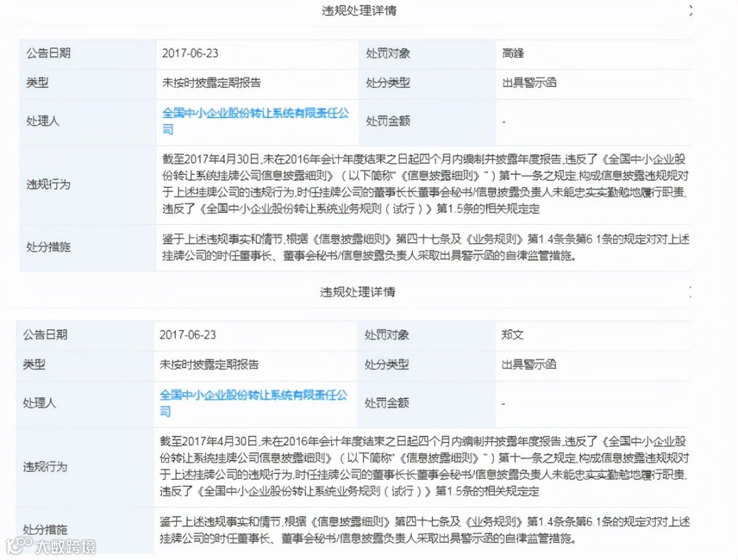Click the 处罚对象 label beside 高峰
Viewport: 738px width, 560px height.
[388, 53]
